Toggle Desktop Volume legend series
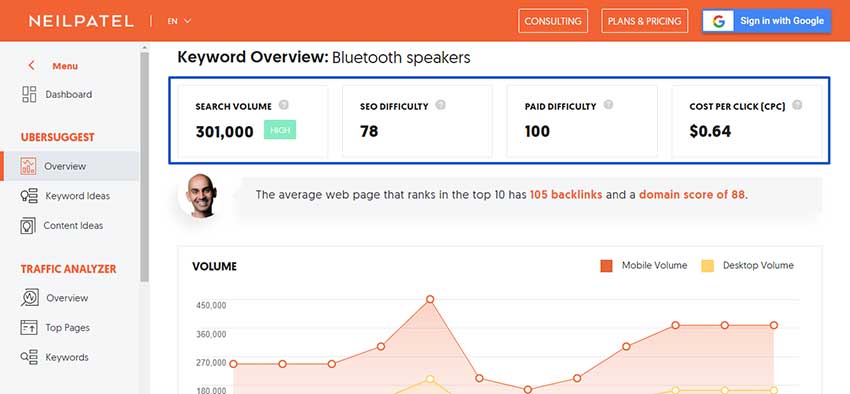 tap(747, 266)
